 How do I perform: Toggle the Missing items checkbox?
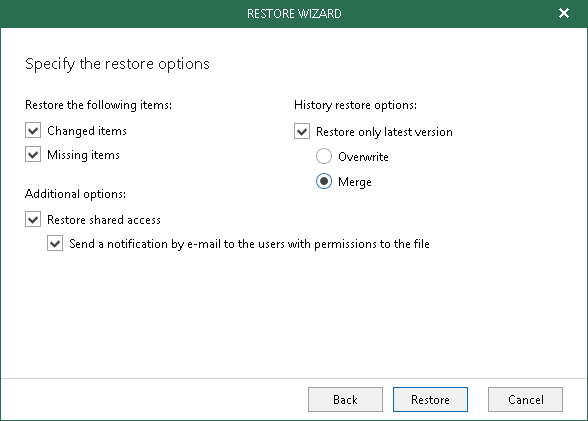point(33,154)
